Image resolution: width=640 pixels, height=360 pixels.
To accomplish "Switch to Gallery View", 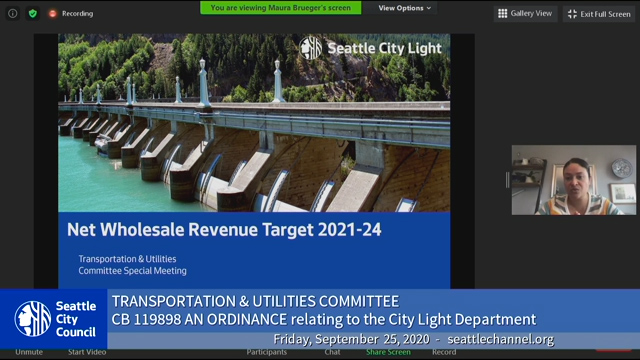I will tap(525, 13).
